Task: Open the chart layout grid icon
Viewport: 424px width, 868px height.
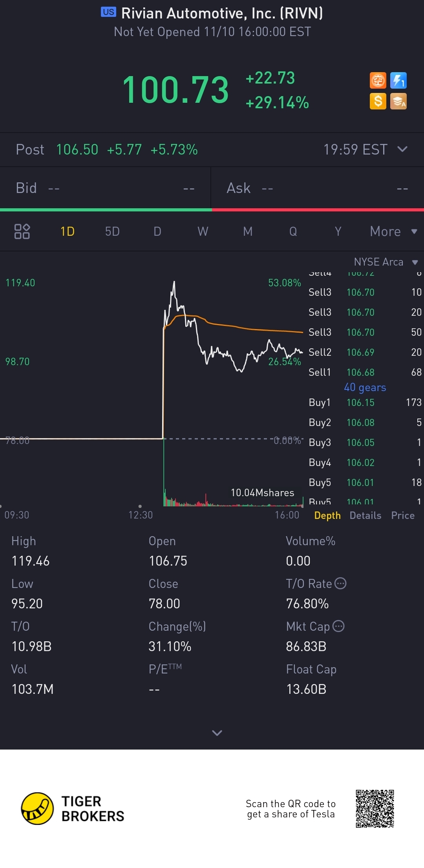Action: point(22,231)
